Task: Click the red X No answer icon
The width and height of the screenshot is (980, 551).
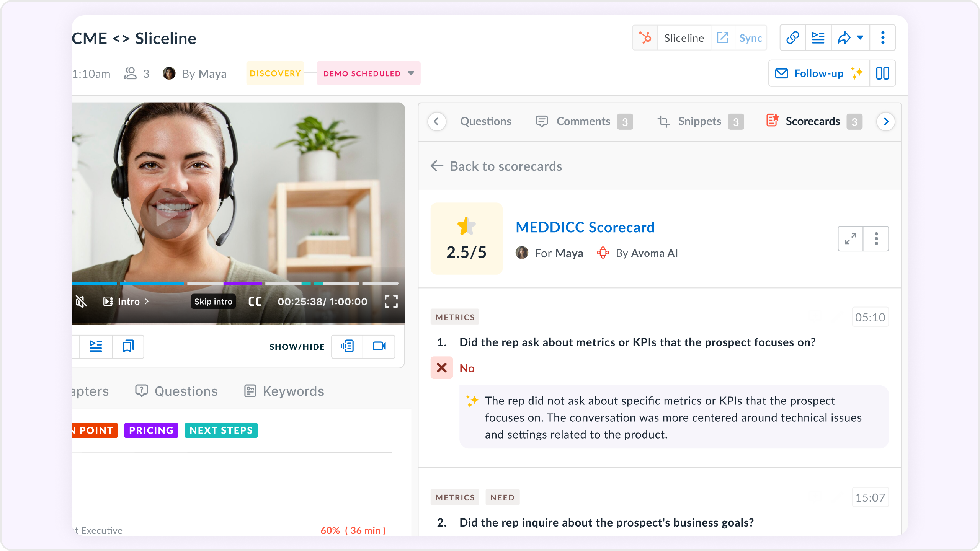Action: 442,368
